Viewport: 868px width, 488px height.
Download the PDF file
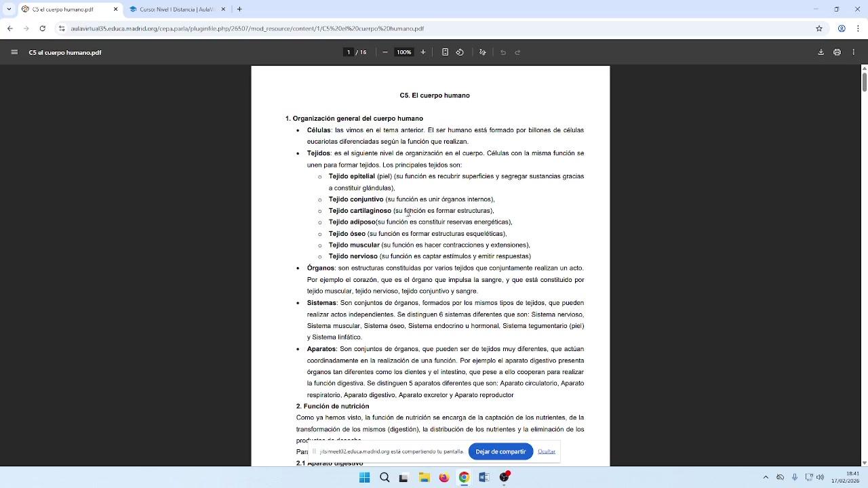pos(821,52)
